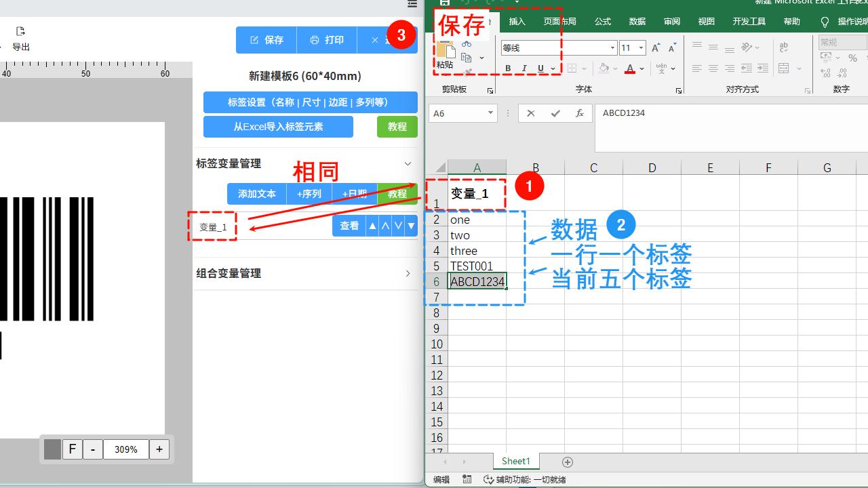Click the 导出 export icon
This screenshot has height=488, width=868.
pyautogui.click(x=20, y=39)
